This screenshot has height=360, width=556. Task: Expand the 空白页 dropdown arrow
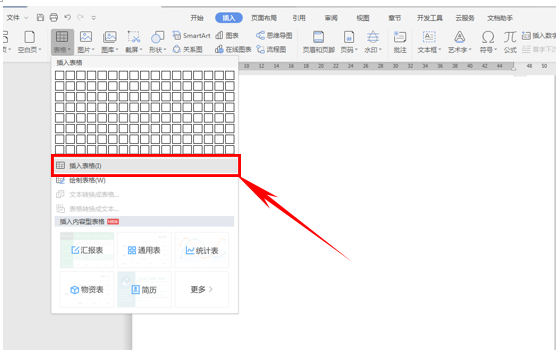(x=40, y=50)
